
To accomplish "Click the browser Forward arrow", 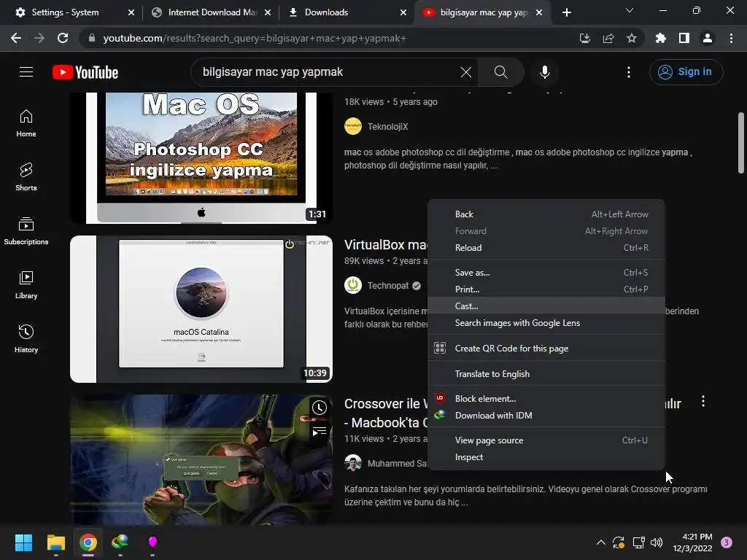I will [39, 38].
